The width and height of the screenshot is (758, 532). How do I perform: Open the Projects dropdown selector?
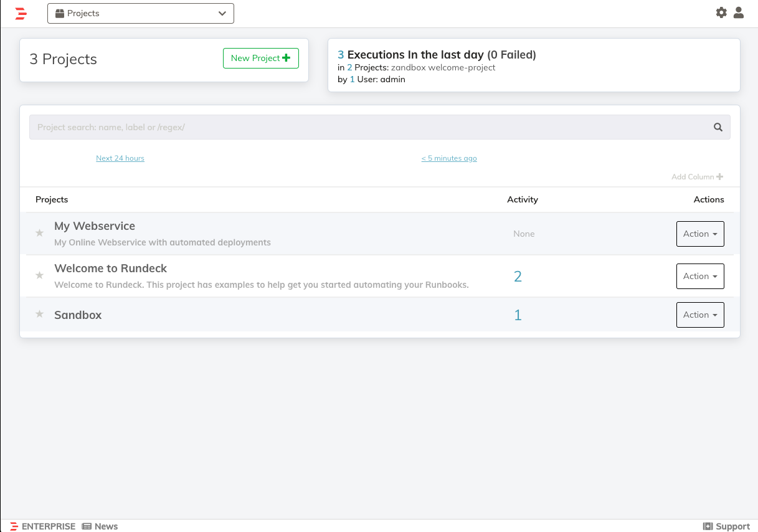141,13
